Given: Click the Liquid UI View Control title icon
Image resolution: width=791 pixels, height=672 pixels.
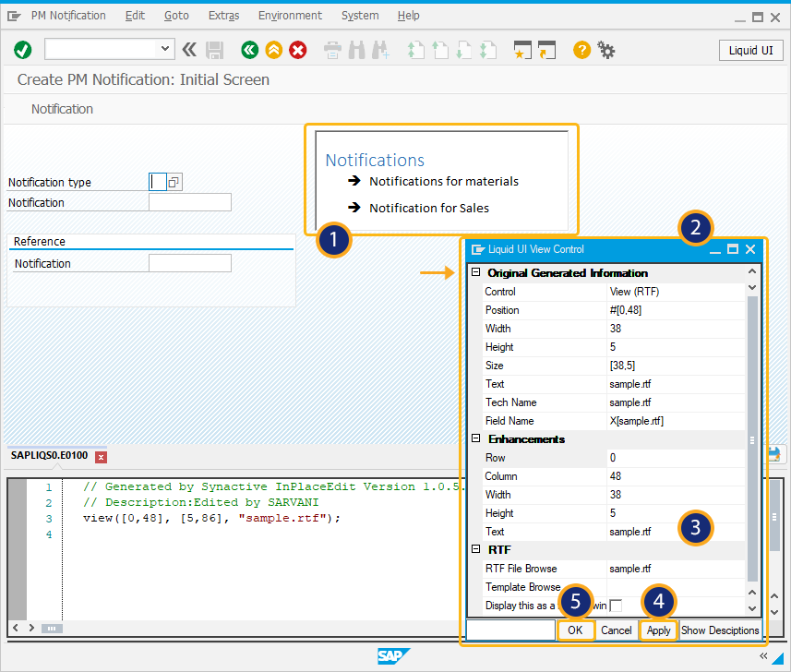Looking at the screenshot, I should point(478,249).
